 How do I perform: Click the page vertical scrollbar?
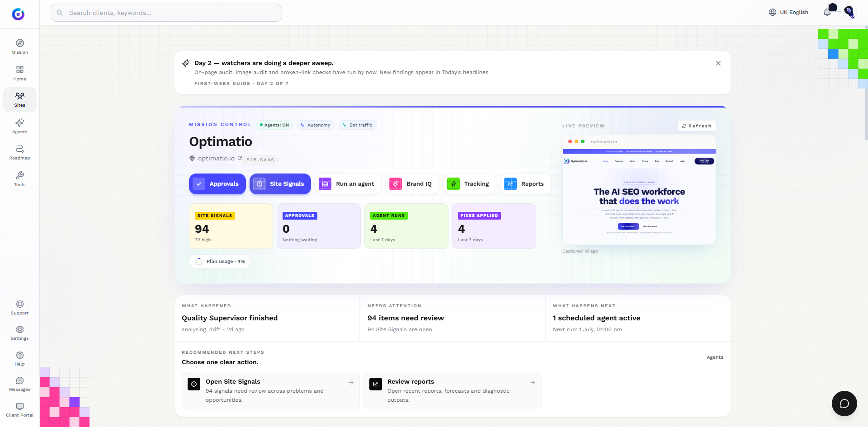pyautogui.click(x=866, y=84)
